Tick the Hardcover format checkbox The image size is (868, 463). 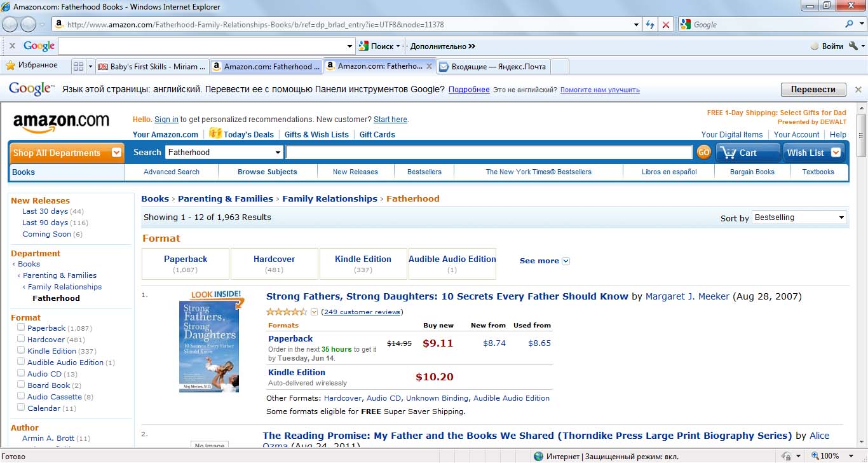coord(21,339)
